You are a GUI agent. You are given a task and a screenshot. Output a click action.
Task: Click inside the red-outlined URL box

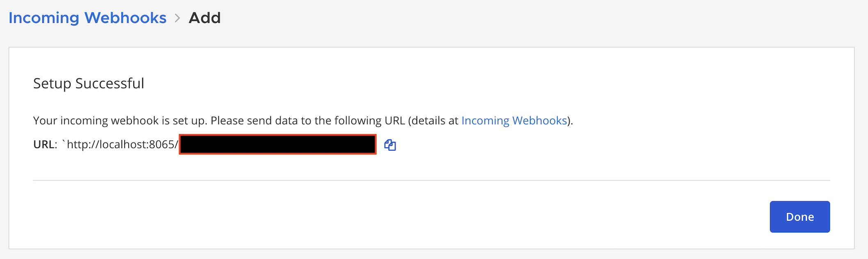(277, 145)
